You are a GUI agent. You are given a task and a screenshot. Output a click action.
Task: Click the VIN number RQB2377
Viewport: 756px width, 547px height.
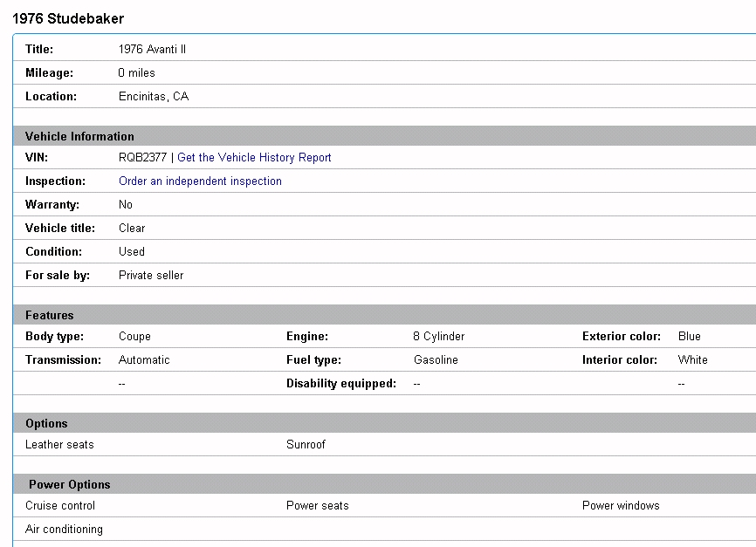click(x=142, y=158)
